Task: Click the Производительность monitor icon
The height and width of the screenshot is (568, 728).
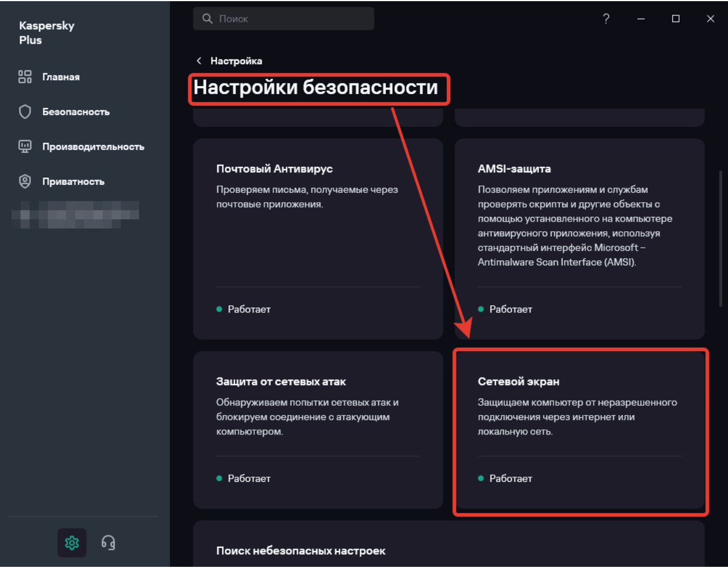Action: pyautogui.click(x=25, y=146)
